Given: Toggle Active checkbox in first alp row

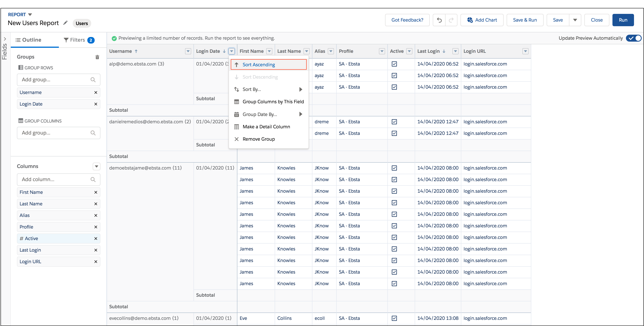Looking at the screenshot, I should 394,64.
